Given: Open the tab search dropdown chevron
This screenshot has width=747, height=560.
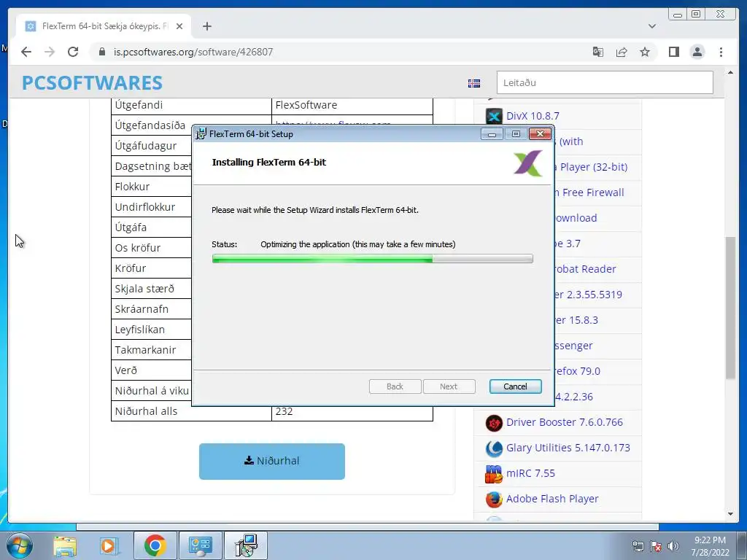Looking at the screenshot, I should [652, 26].
